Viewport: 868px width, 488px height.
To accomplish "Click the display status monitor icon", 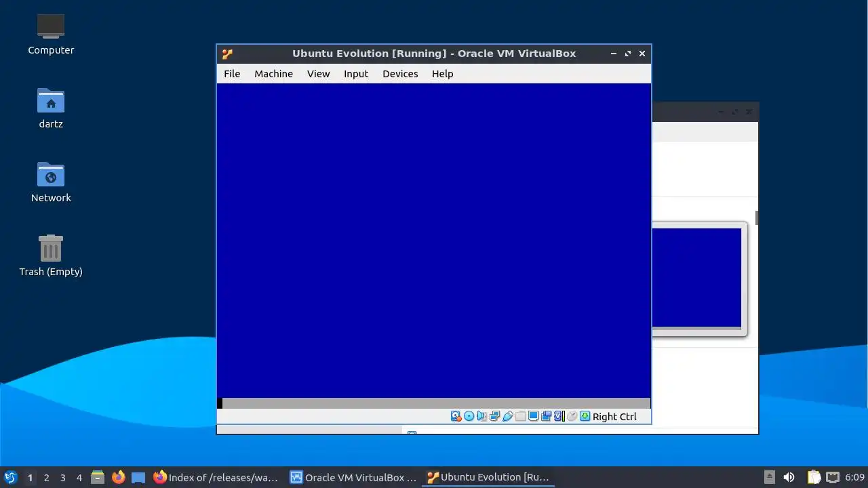I will (x=533, y=416).
